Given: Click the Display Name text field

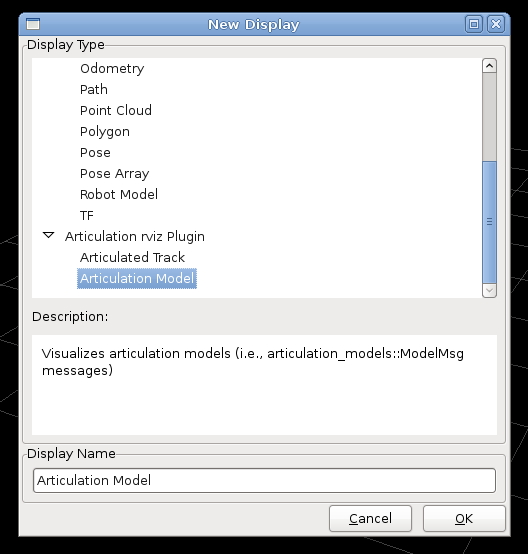Looking at the screenshot, I should pos(264,480).
